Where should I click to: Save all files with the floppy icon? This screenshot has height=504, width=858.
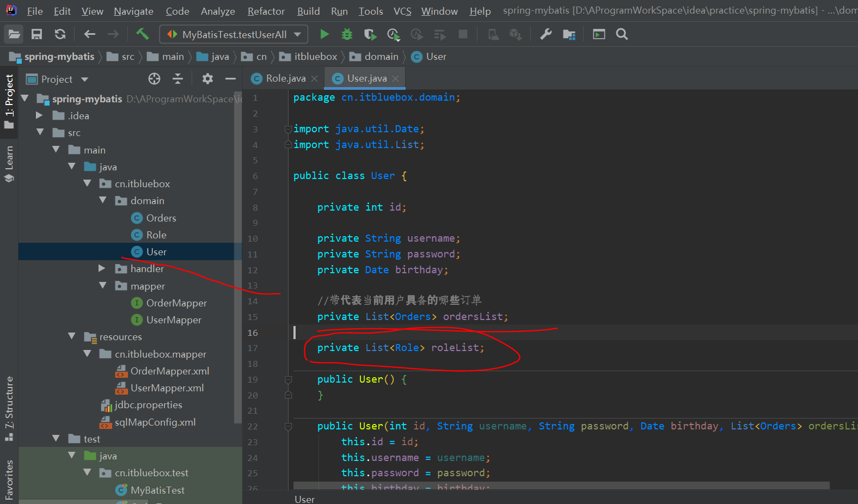[x=36, y=34]
